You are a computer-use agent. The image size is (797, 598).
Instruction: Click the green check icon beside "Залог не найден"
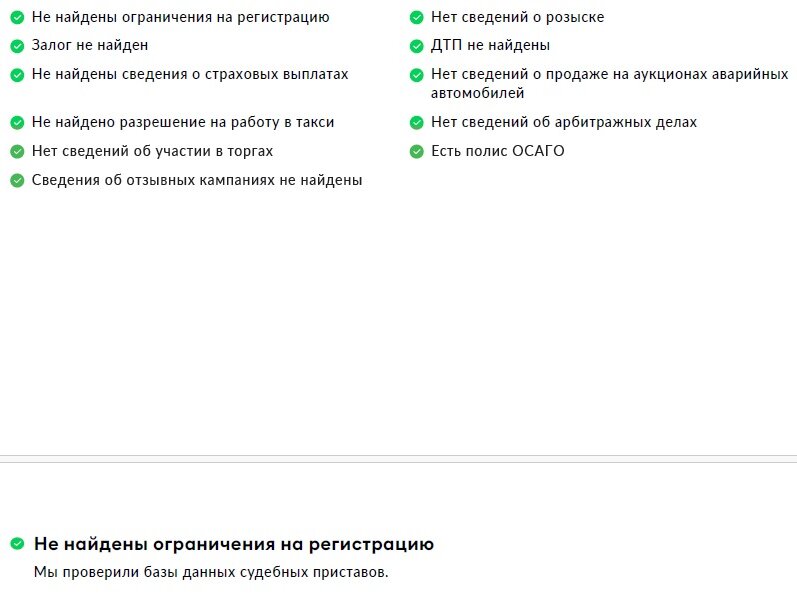click(x=17, y=46)
